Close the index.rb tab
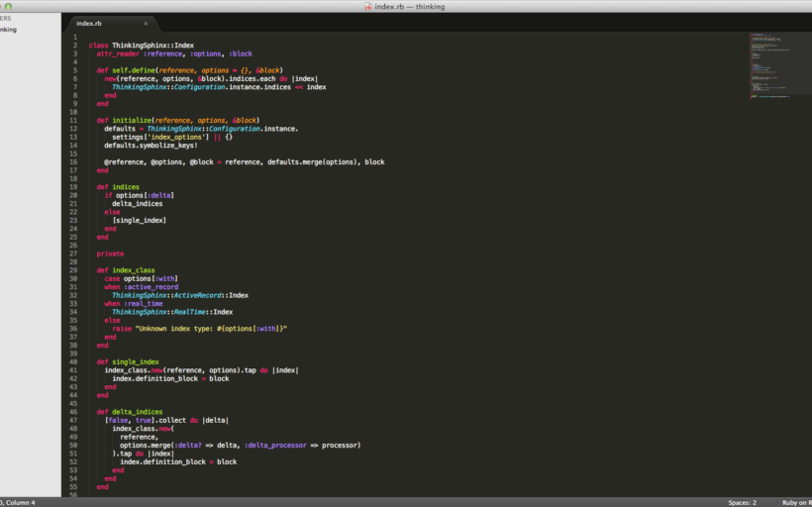812x507 pixels. [146, 23]
